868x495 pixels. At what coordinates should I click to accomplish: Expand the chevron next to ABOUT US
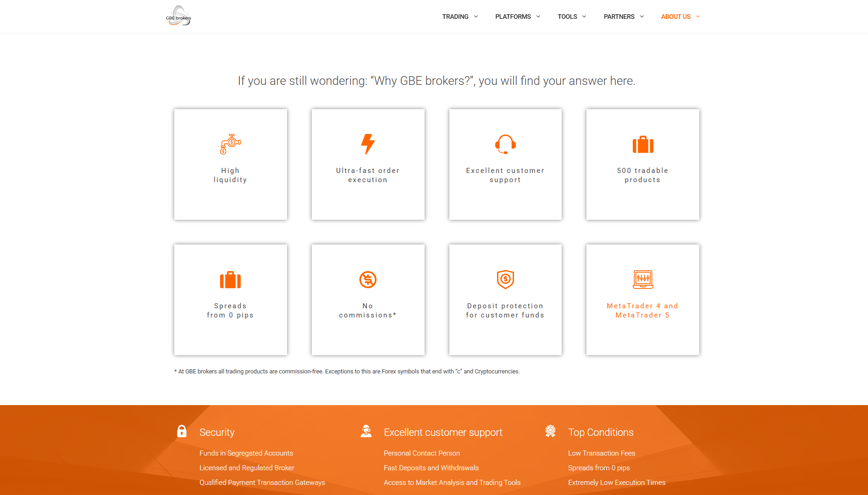point(697,17)
